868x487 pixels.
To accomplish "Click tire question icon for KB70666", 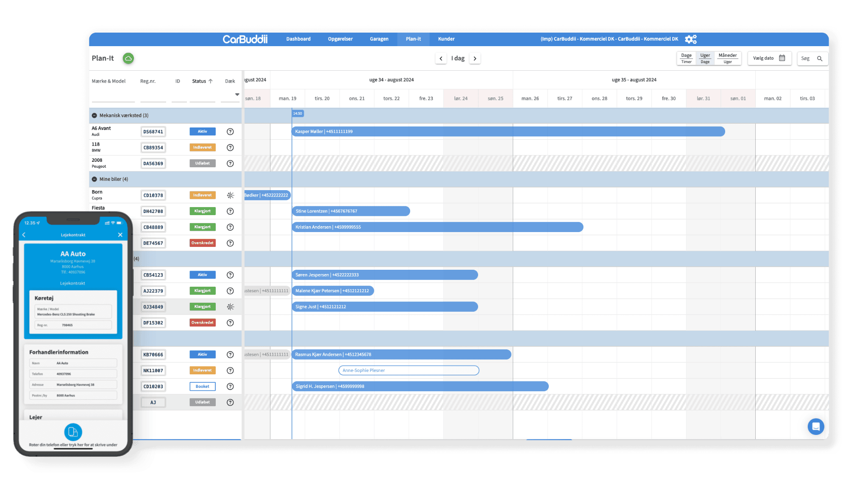I will [x=230, y=354].
